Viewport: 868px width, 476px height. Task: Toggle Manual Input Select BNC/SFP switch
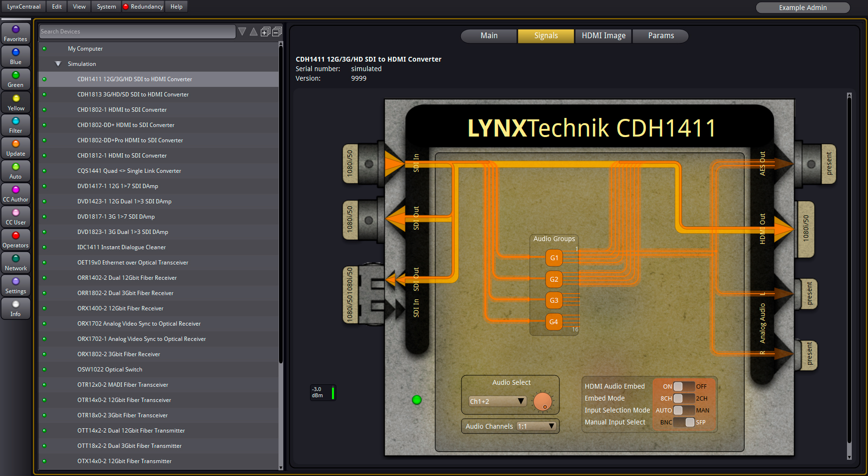point(684,422)
